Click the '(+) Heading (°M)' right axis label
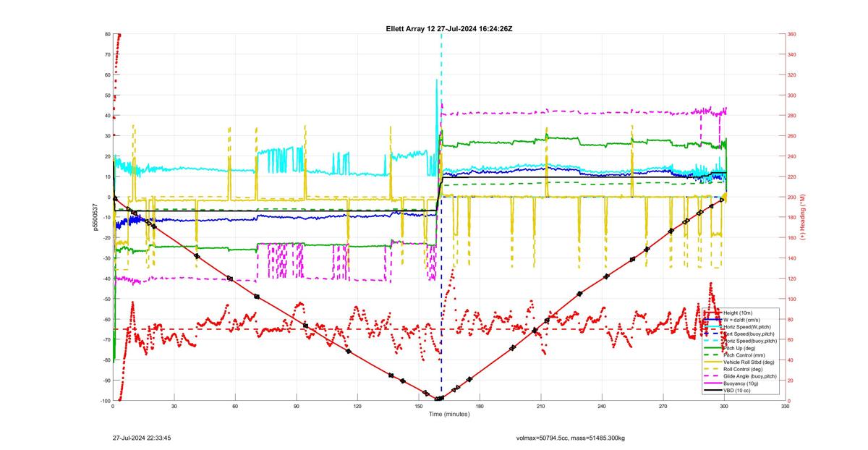This screenshot has height=450, width=868. click(x=802, y=216)
